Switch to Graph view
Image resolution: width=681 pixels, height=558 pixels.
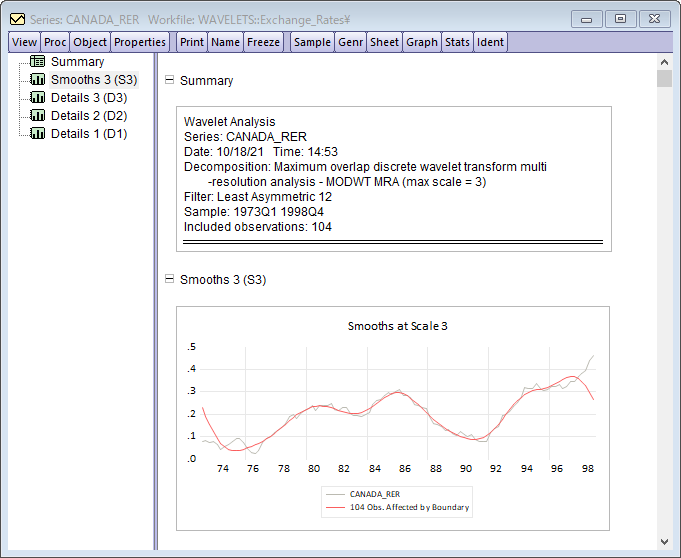tap(422, 42)
